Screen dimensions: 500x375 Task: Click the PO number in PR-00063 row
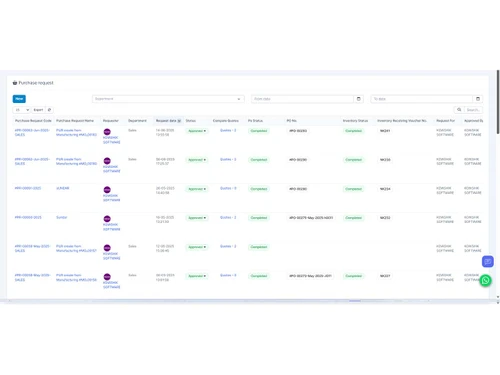[x=298, y=131]
